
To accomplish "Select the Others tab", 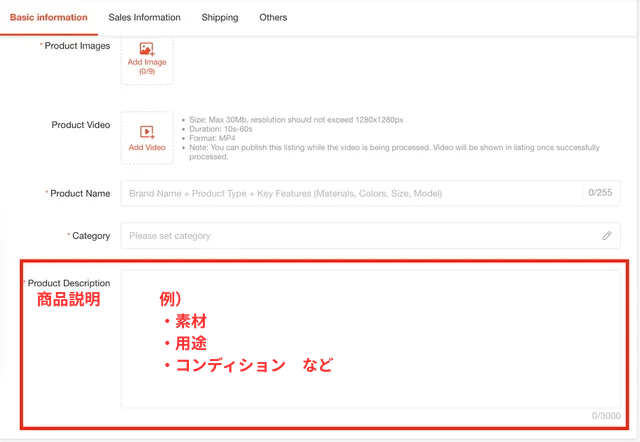I will [273, 18].
